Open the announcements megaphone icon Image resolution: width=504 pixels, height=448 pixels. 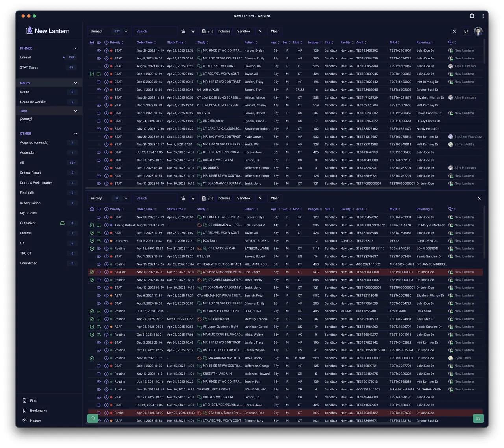point(466,31)
